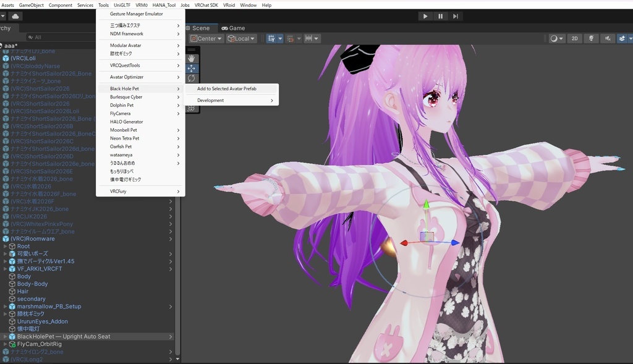Open the Local handle rotation dropdown

[x=241, y=38]
